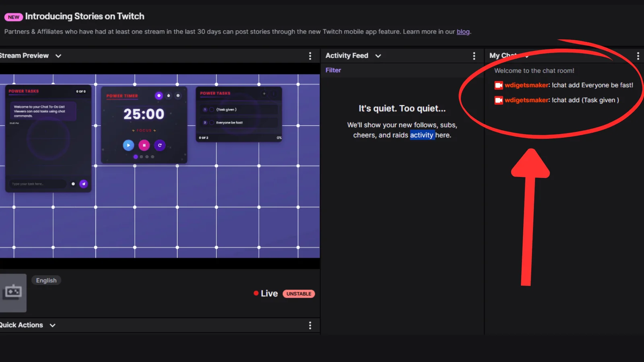Mark 'Everyone be fast!' task as complete
The image size is (644, 362).
click(212, 123)
